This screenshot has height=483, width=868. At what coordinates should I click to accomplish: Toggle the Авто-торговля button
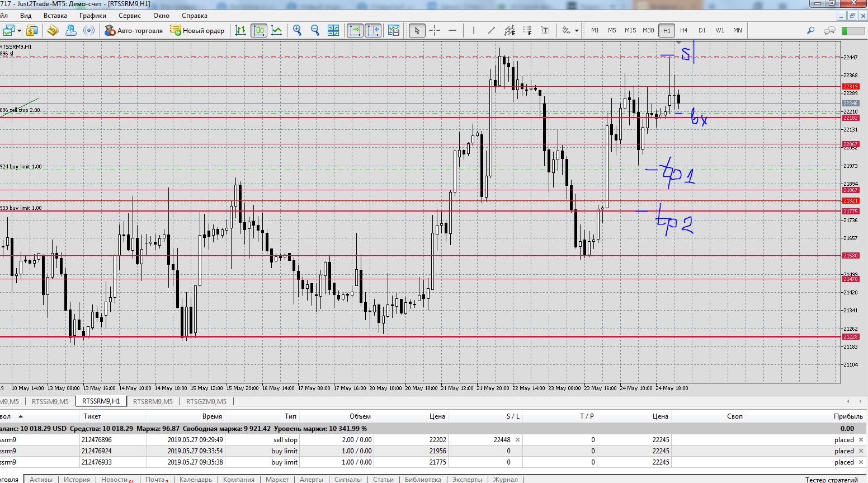point(134,30)
